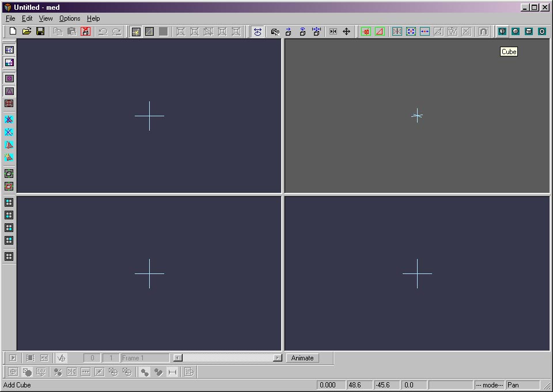Click the Add Cube status text

pos(17,385)
